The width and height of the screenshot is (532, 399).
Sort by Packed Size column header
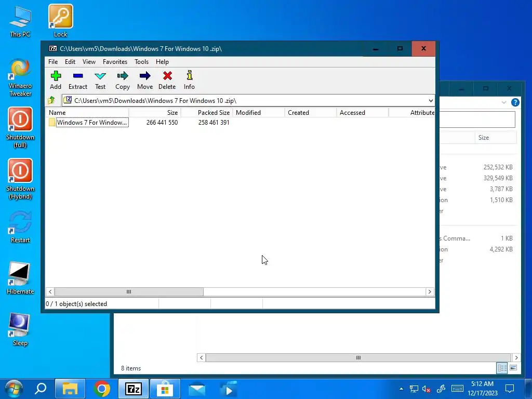[x=207, y=113]
